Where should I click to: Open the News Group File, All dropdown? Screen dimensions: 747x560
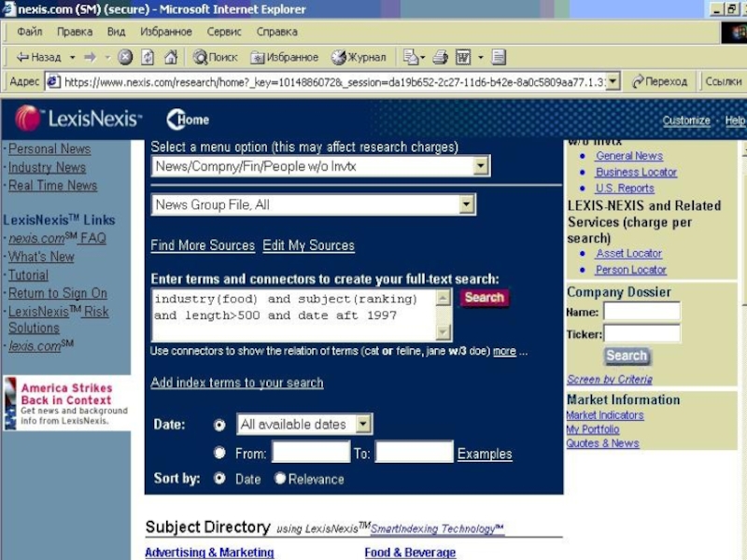[466, 204]
